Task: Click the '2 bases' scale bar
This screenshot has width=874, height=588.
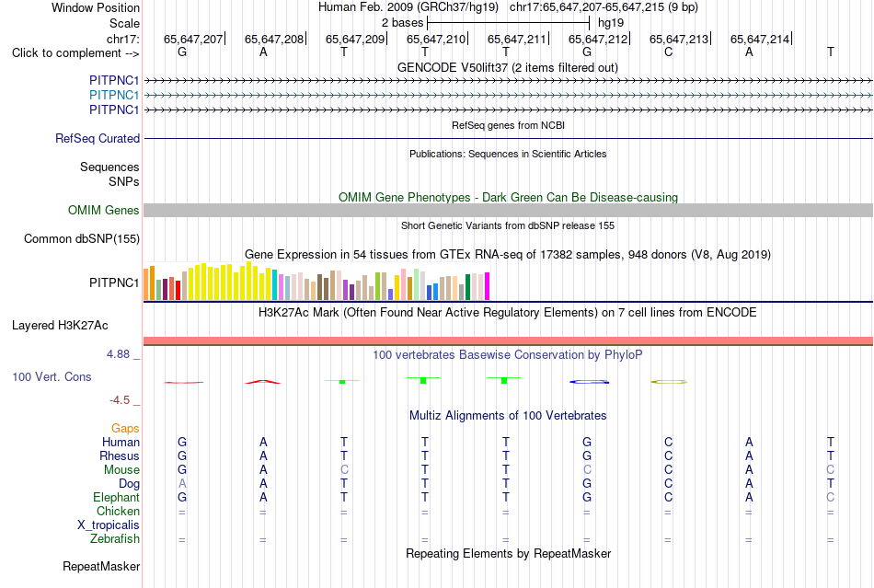Action: (x=509, y=23)
